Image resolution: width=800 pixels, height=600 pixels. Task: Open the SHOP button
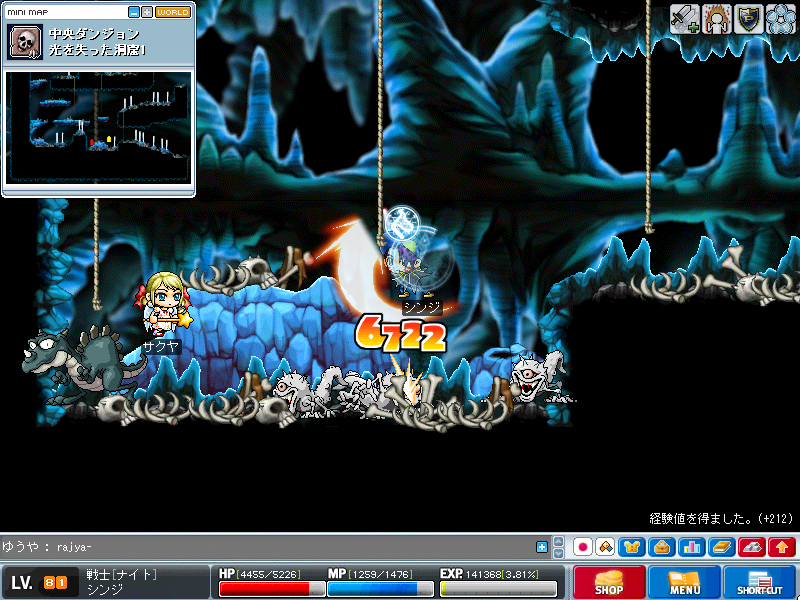coord(608,583)
